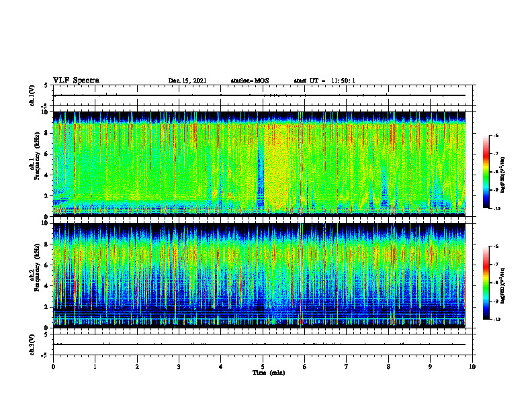Click the ch.3 voltage waveform trace
The image size is (532, 411).
[x=259, y=345]
